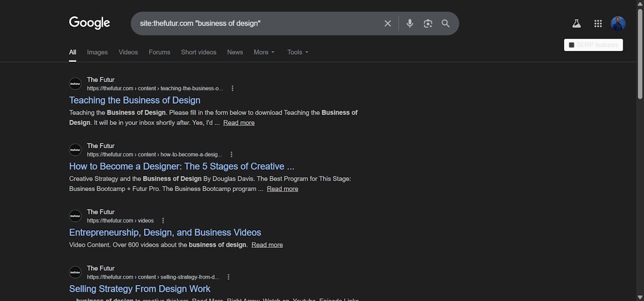
Task: Open How to Become a Designer result link
Action: click(x=182, y=166)
